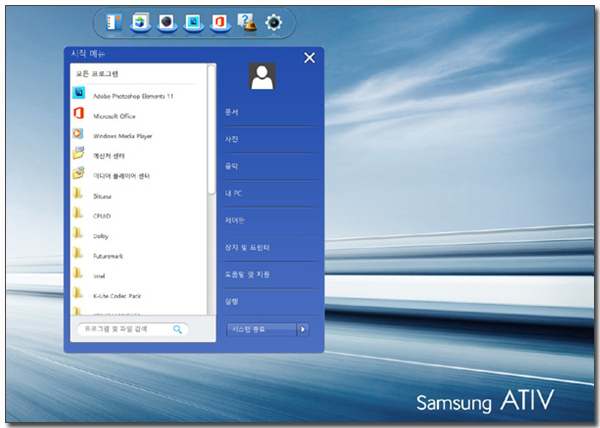
Task: Click the Windows Media Player list icon
Action: (78, 133)
